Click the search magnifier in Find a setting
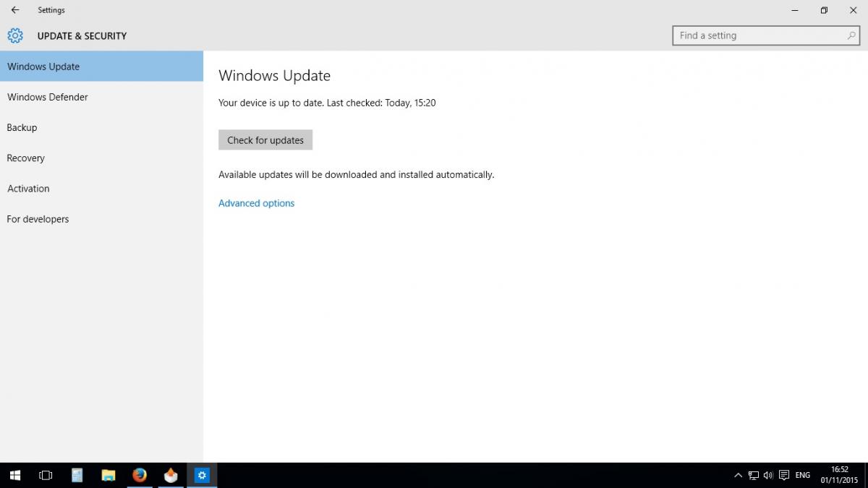This screenshot has height=488, width=868. pyautogui.click(x=851, y=35)
